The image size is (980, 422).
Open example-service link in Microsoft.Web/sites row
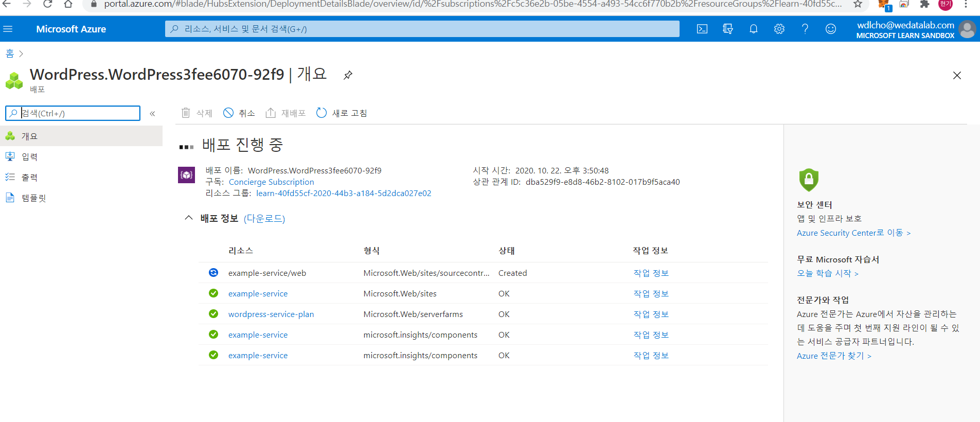click(x=258, y=293)
